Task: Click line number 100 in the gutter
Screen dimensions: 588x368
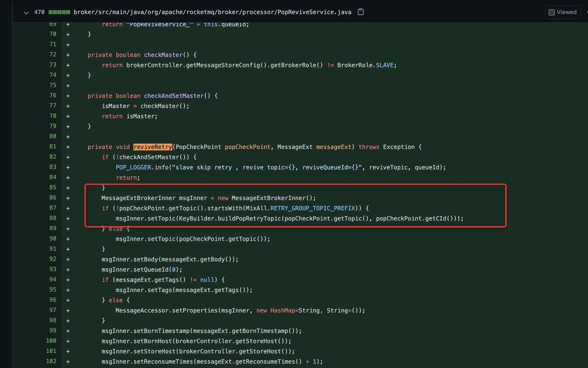Action: point(51,341)
